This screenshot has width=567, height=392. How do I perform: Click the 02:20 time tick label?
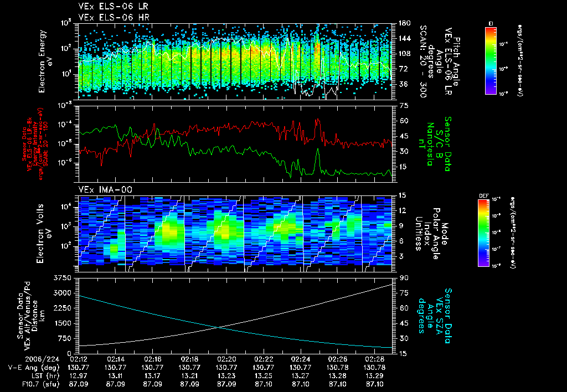point(226,359)
